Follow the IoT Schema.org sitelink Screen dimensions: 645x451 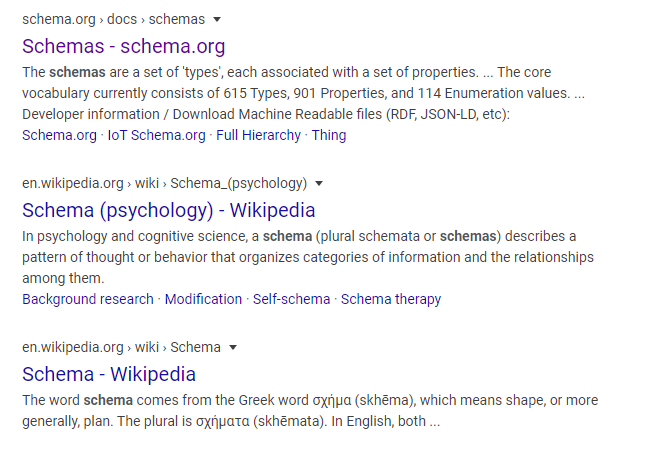pyautogui.click(x=156, y=135)
